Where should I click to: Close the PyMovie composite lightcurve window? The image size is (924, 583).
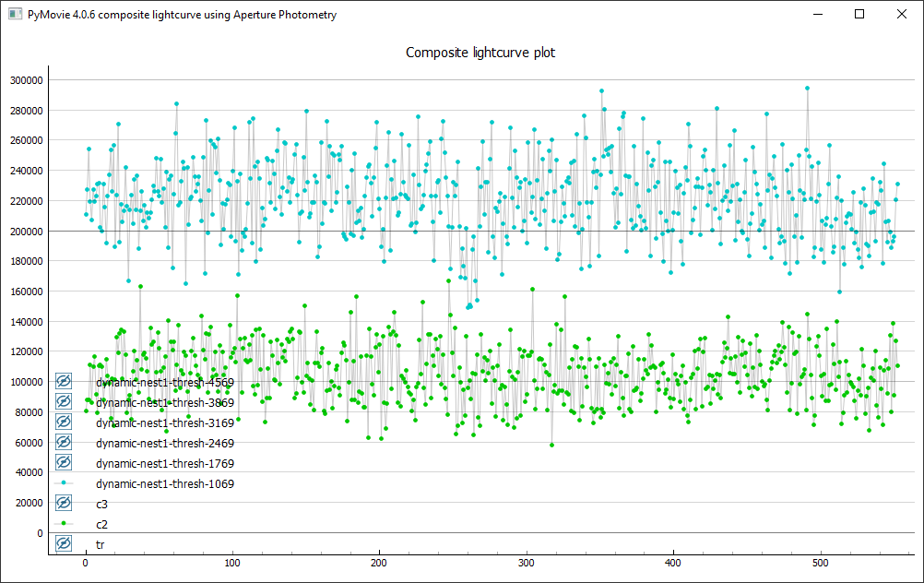tap(901, 15)
